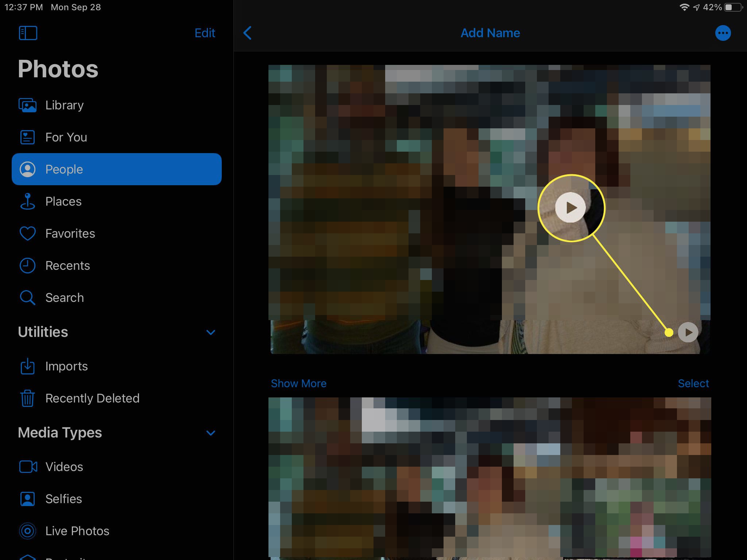
Task: Expand the Utilities section
Action: tap(212, 332)
